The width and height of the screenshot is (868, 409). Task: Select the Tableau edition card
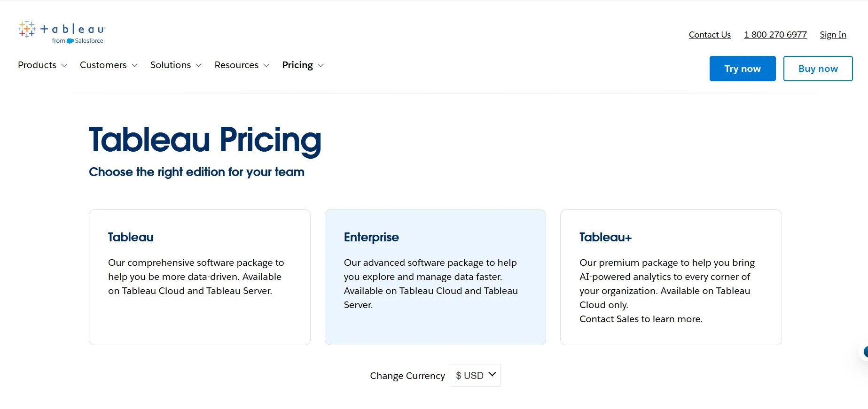200,277
